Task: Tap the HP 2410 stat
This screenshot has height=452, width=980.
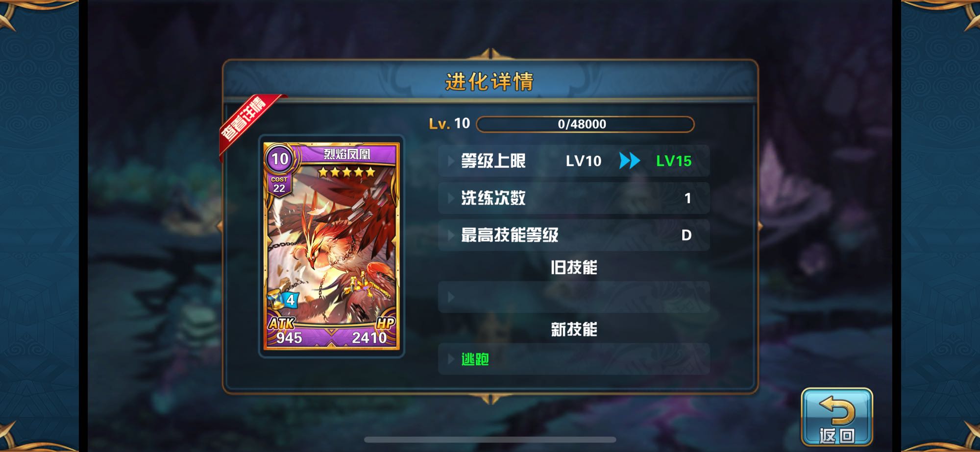Action: click(372, 332)
